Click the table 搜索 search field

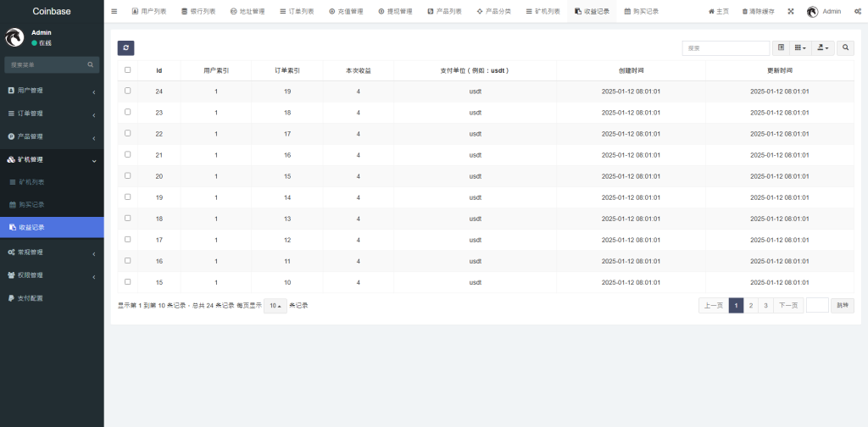click(726, 48)
